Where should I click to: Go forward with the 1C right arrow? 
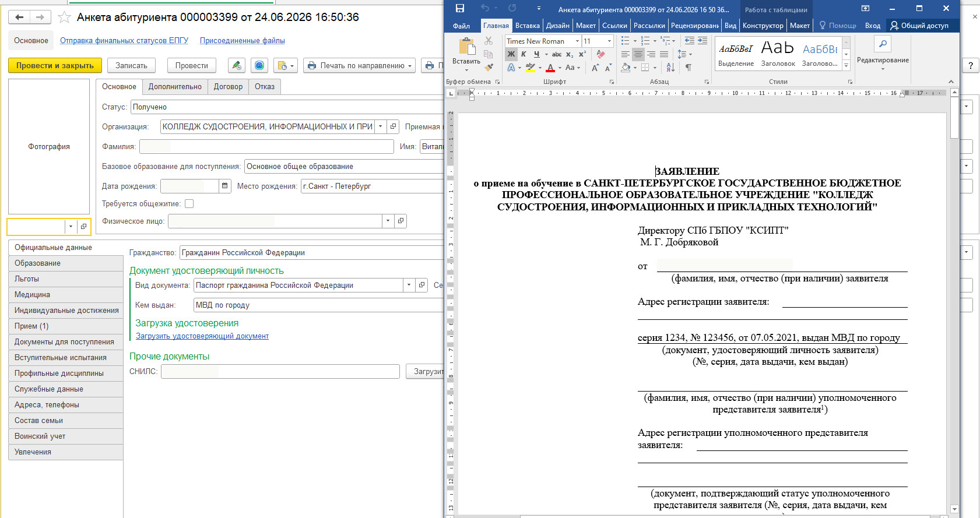click(x=40, y=17)
